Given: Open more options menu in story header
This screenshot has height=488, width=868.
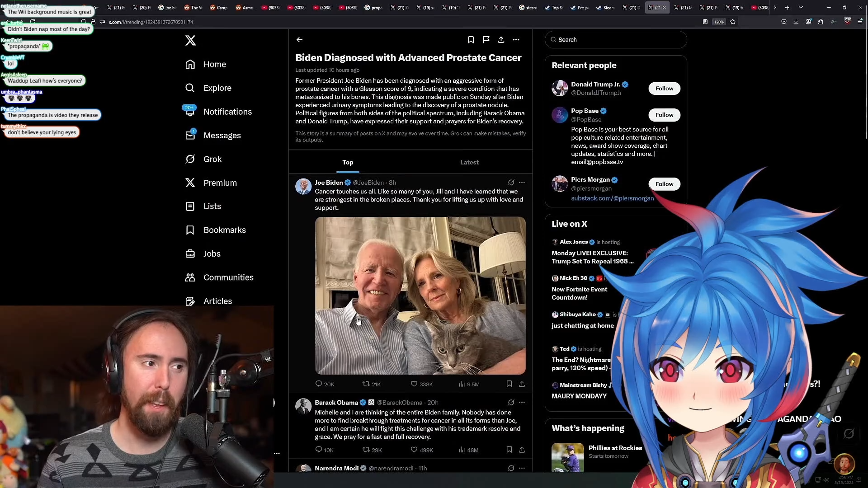Looking at the screenshot, I should pos(516,40).
